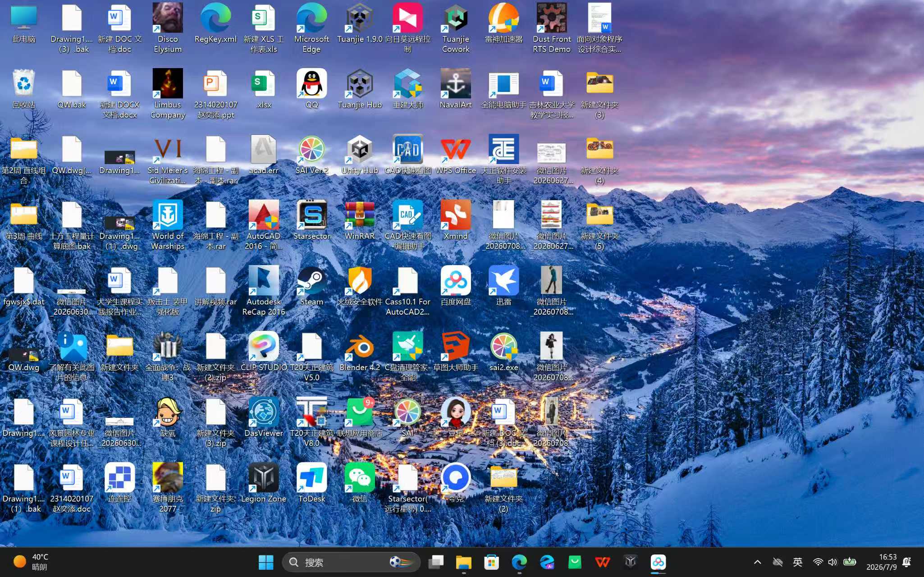Select the 讲解视频.rar file
This screenshot has width=924, height=577.
tap(215, 286)
